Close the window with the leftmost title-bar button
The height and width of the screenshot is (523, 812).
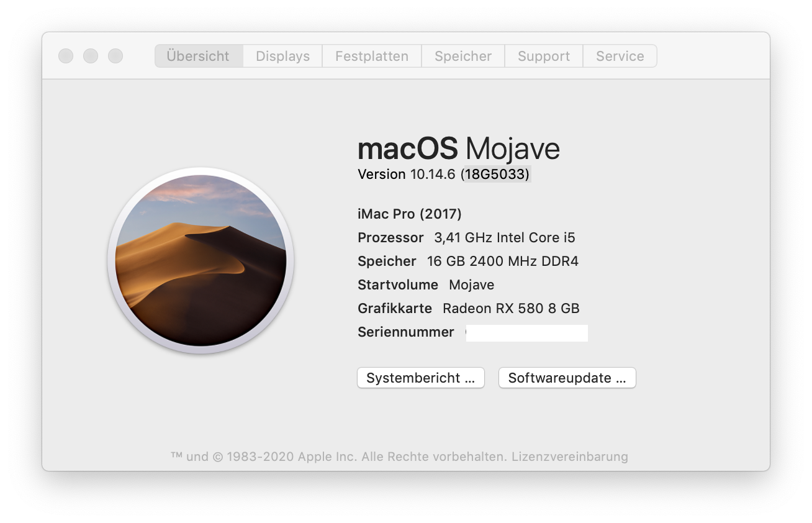(66, 56)
